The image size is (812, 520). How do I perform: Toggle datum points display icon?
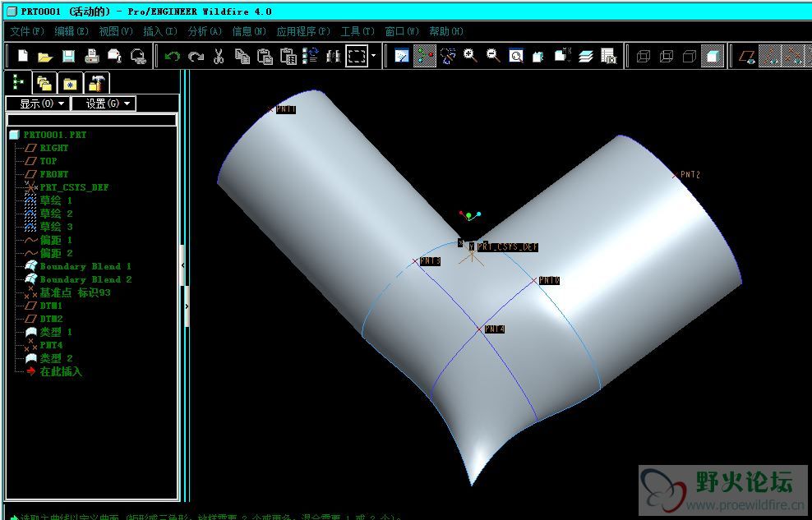[792, 56]
